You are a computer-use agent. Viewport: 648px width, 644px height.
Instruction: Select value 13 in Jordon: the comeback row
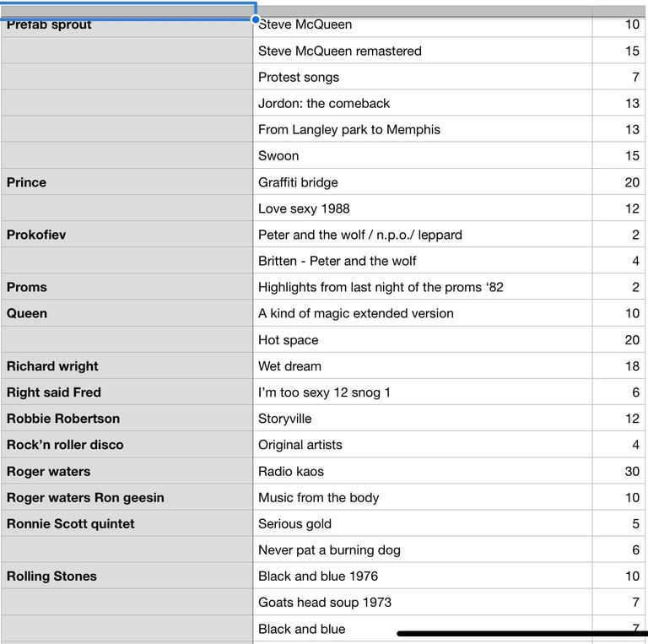[x=618, y=103]
